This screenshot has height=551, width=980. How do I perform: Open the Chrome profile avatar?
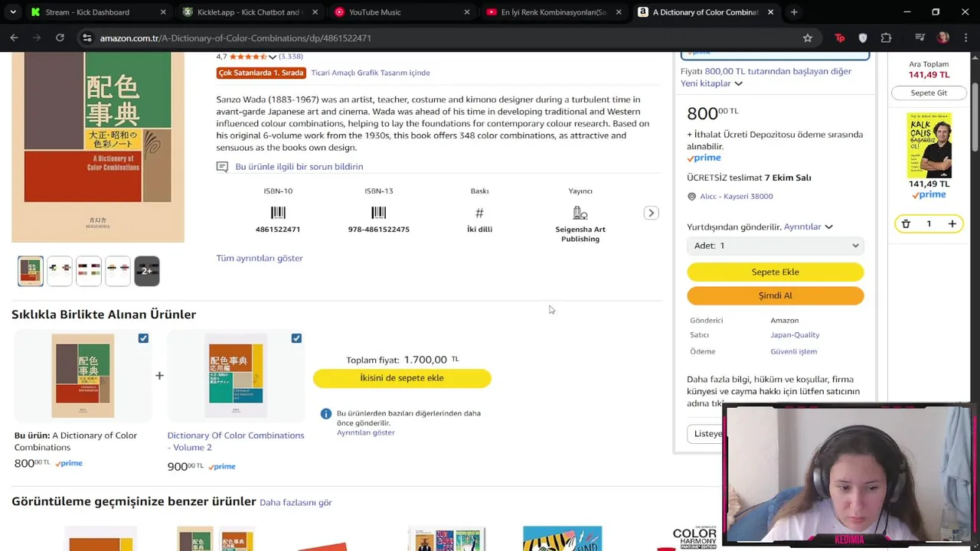[943, 37]
